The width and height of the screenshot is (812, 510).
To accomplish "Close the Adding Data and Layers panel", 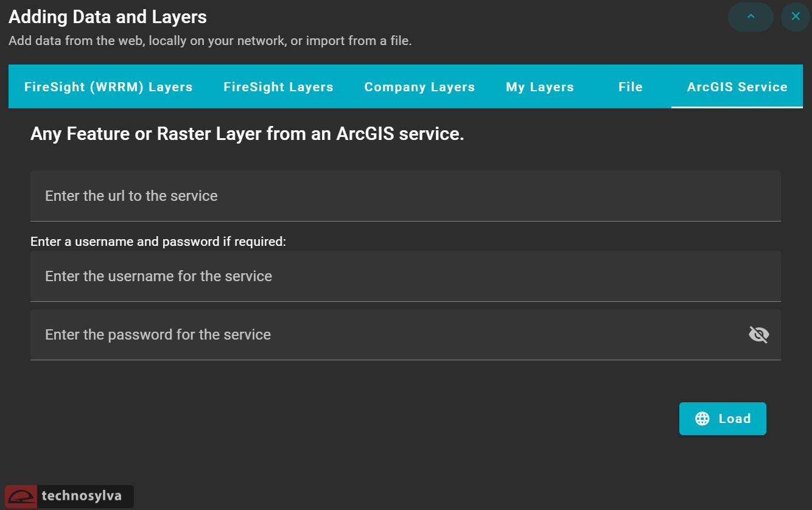I will coord(795,17).
